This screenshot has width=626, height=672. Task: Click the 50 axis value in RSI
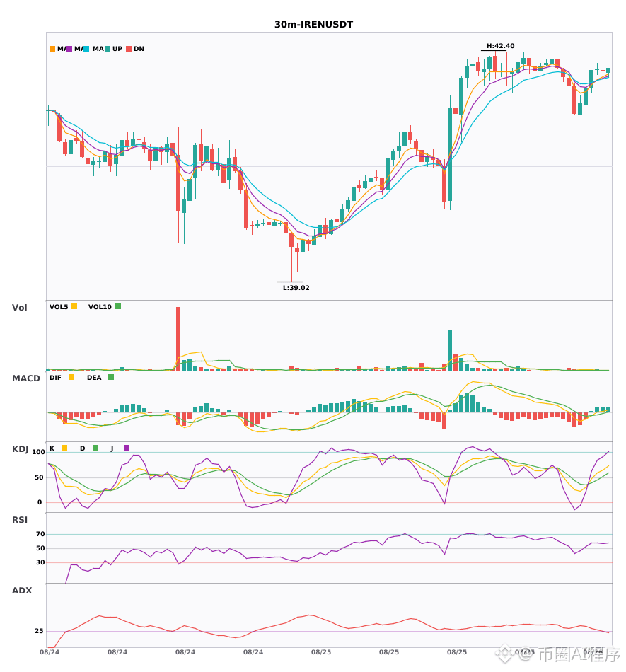(x=40, y=548)
